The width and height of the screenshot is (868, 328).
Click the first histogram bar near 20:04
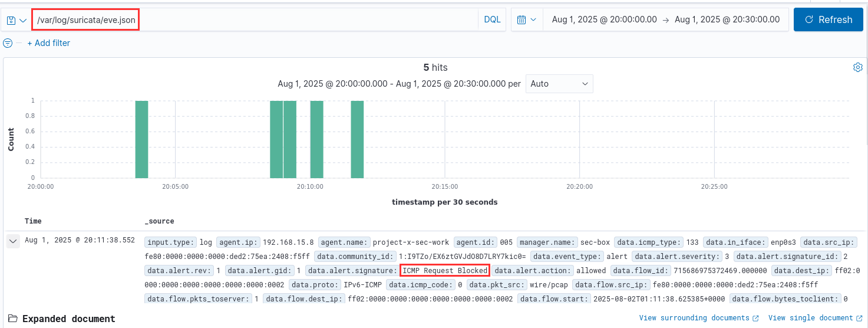pyautogui.click(x=141, y=139)
